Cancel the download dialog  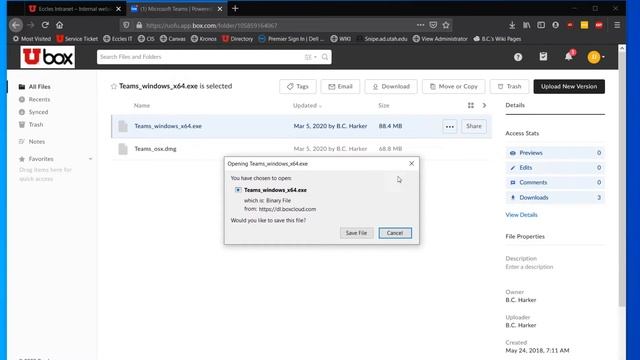(395, 233)
